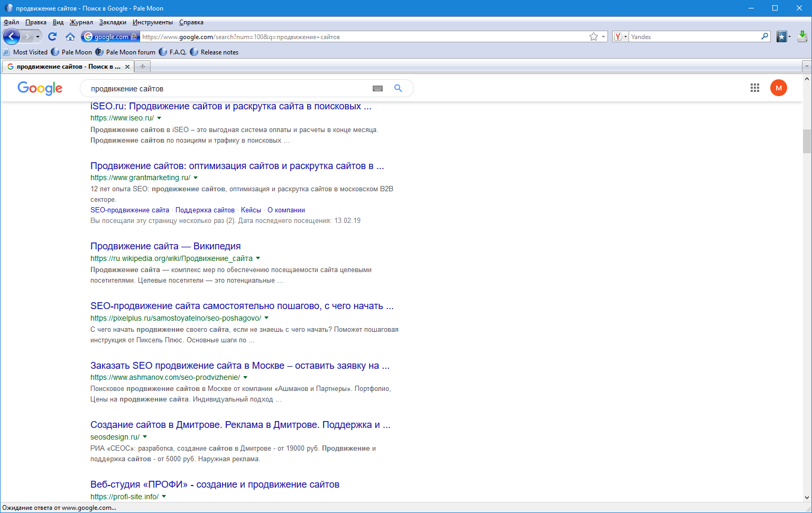
Task: Open the Pale Moon bookmark
Action: [x=71, y=52]
